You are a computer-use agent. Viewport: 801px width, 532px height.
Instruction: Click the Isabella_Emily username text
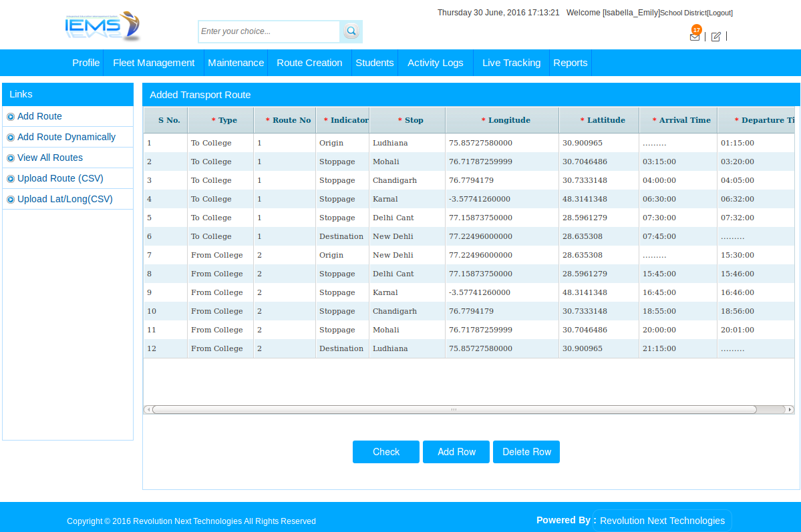pos(631,13)
